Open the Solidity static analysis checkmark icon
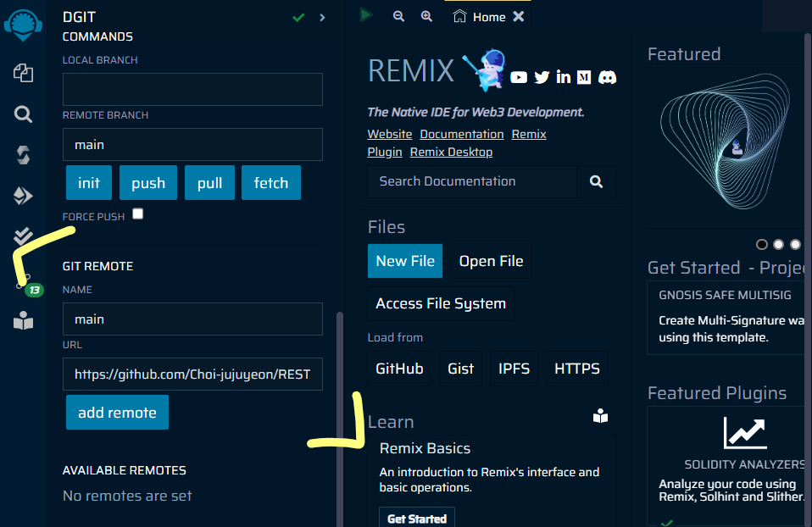Image resolution: width=812 pixels, height=527 pixels. pyautogui.click(x=23, y=236)
